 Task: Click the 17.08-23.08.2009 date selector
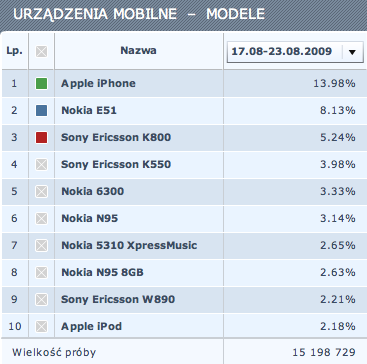pyautogui.click(x=295, y=52)
